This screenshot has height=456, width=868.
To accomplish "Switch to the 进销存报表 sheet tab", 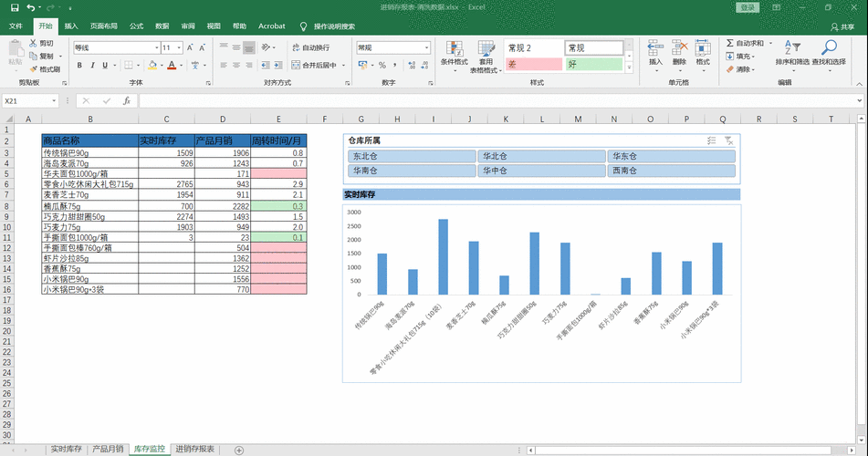I will click(195, 450).
